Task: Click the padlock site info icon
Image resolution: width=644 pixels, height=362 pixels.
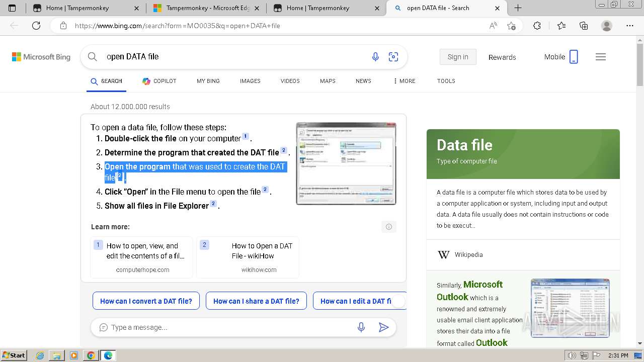Action: pyautogui.click(x=63, y=26)
